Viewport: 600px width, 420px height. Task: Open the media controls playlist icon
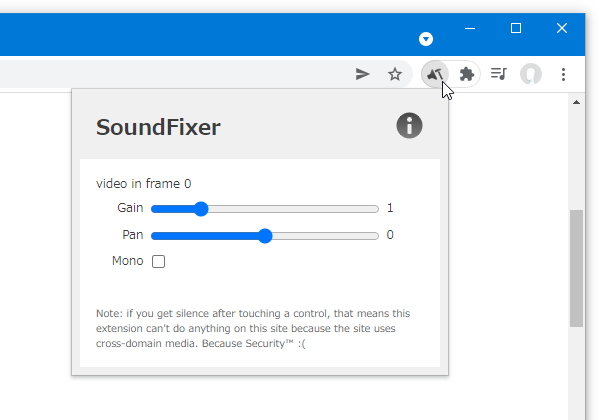click(x=499, y=73)
